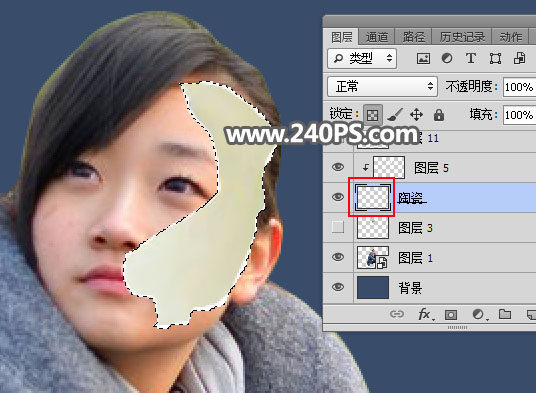Hide the 图层 1 layer

point(338,257)
